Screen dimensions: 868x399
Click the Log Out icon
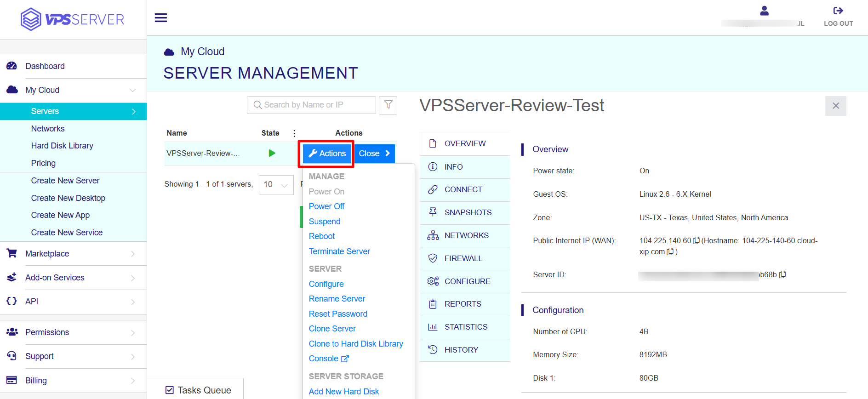[838, 11]
